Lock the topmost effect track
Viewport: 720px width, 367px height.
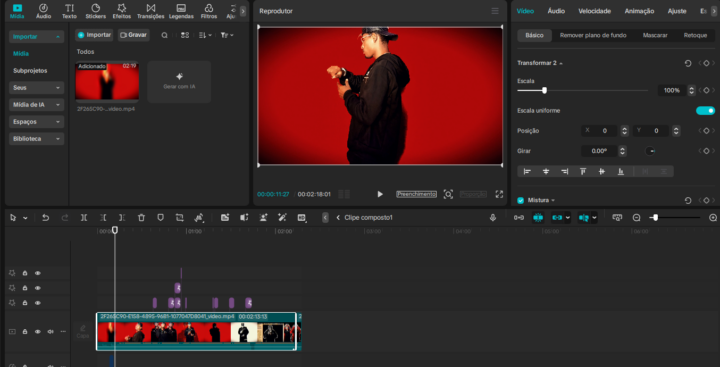25,273
